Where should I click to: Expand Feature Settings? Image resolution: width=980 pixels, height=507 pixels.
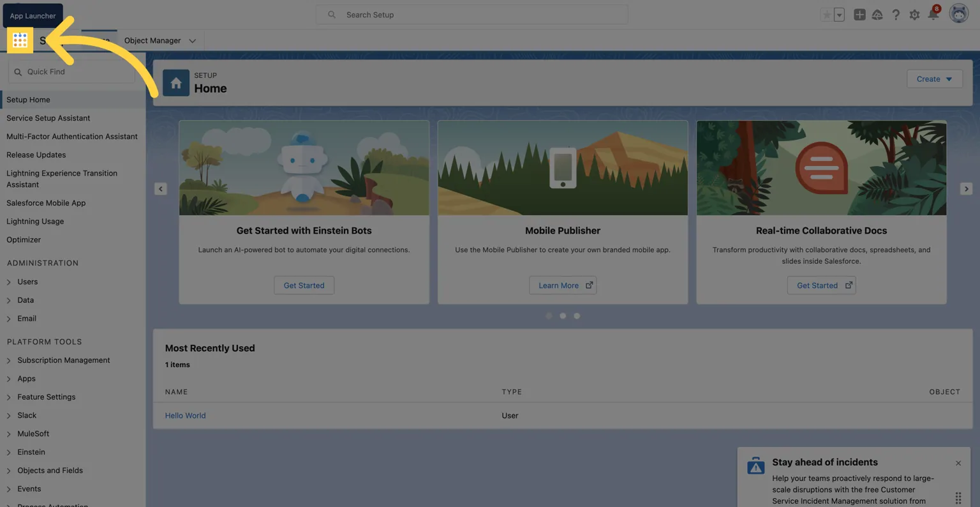point(9,397)
